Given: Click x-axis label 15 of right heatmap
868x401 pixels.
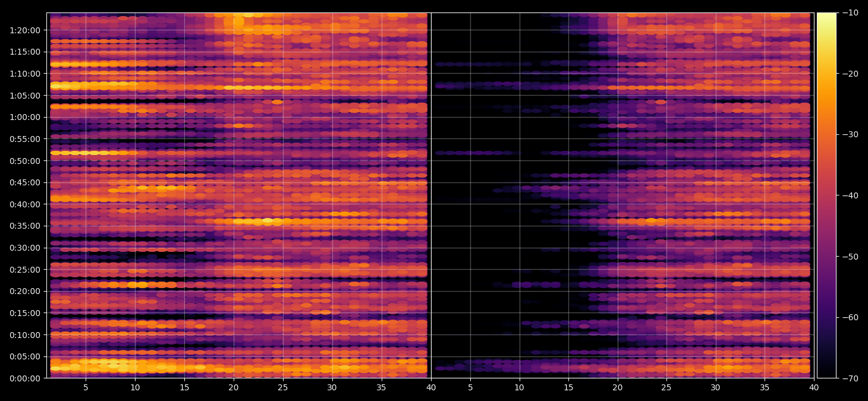Looking at the screenshot, I should coord(568,388).
